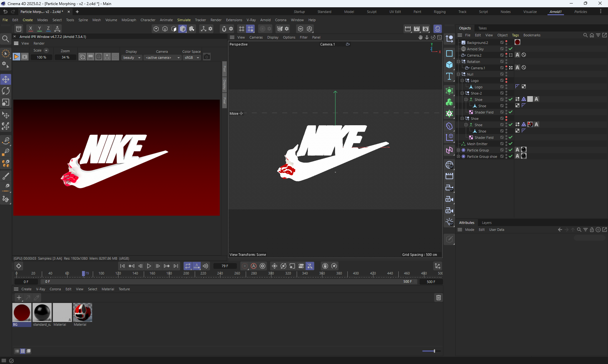Click the Cube primitive icon
Image resolution: width=608 pixels, height=364 pixels.
coord(449,65)
